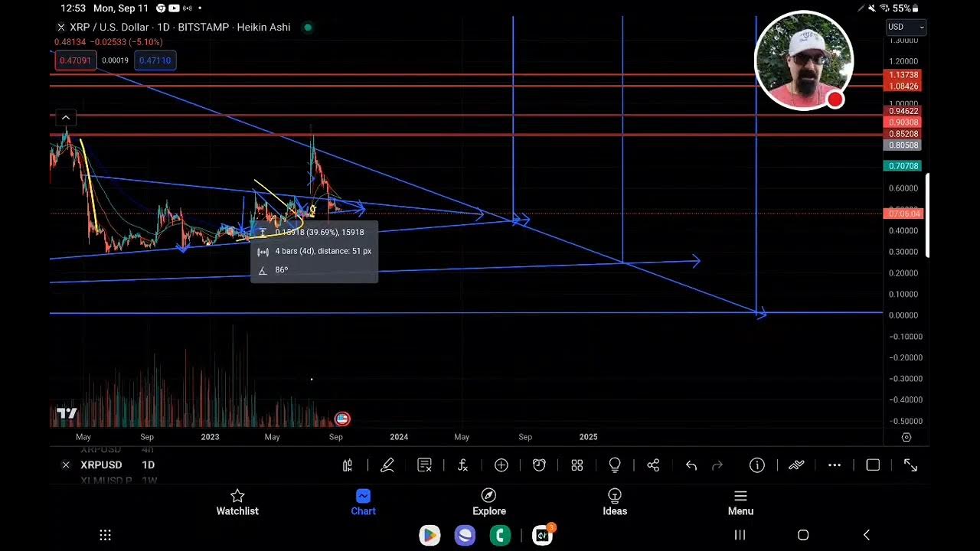Tap the lightbulb ideas icon in toolbar
The height and width of the screenshot is (551, 980).
pos(615,465)
